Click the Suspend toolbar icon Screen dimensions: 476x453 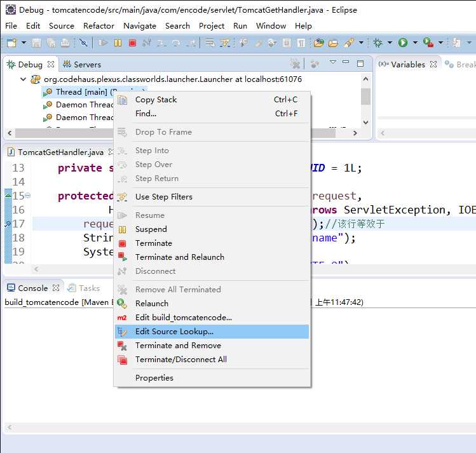point(118,43)
